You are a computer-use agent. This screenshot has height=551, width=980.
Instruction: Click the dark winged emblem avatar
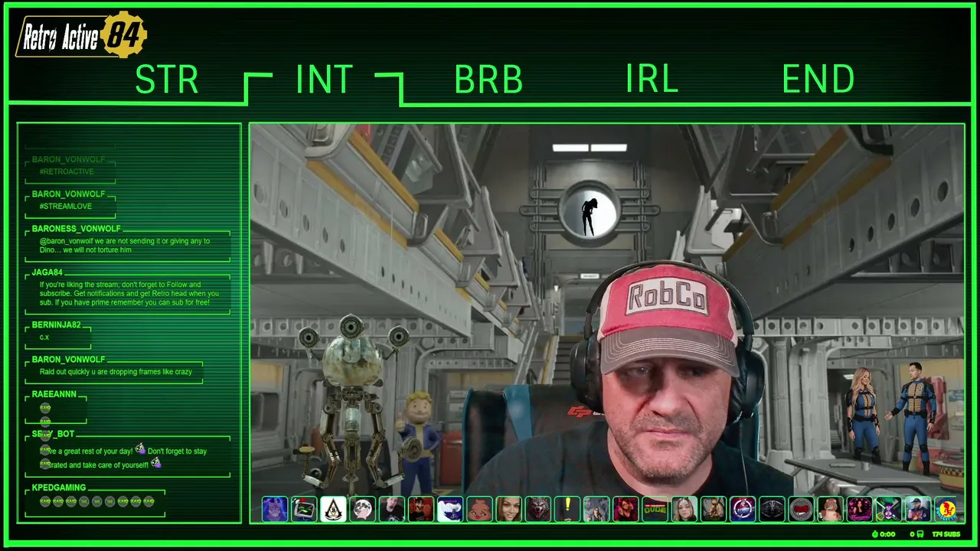pyautogui.click(x=772, y=509)
